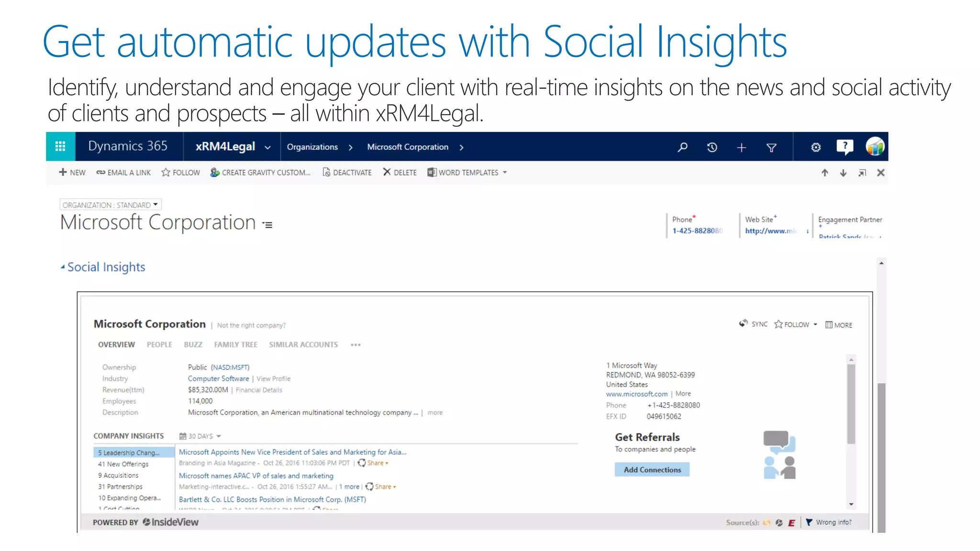
Task: Select 10 Expanding Operations insight
Action: point(129,498)
